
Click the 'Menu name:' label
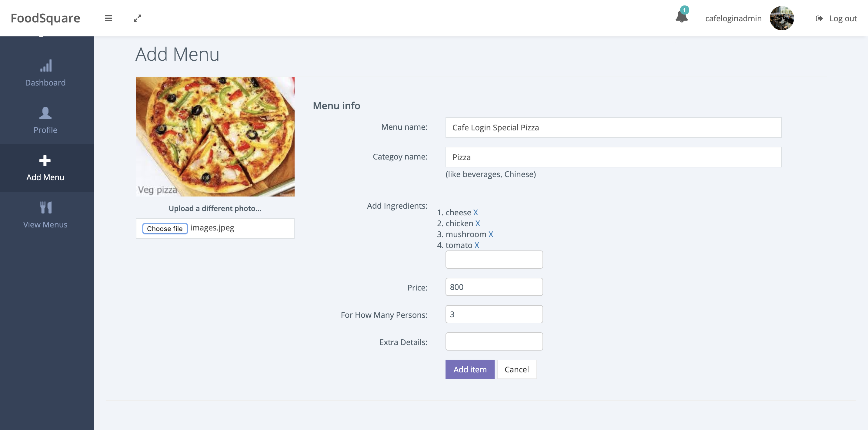[404, 127]
